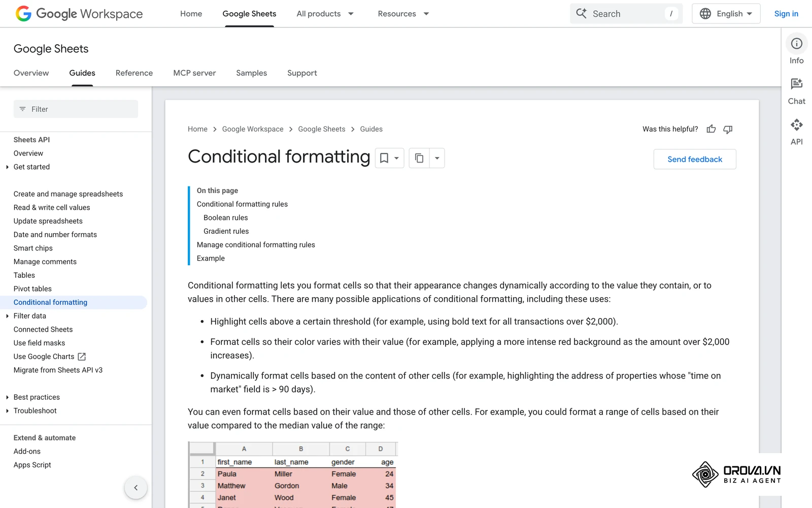812x508 pixels.
Task: Open the Samples tab
Action: pos(251,73)
